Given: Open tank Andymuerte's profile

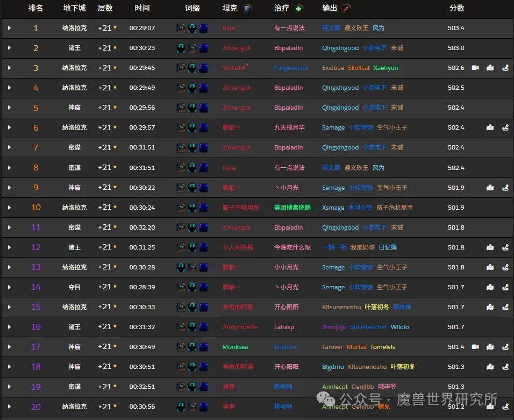Looking at the screenshot, I should click(x=240, y=327).
